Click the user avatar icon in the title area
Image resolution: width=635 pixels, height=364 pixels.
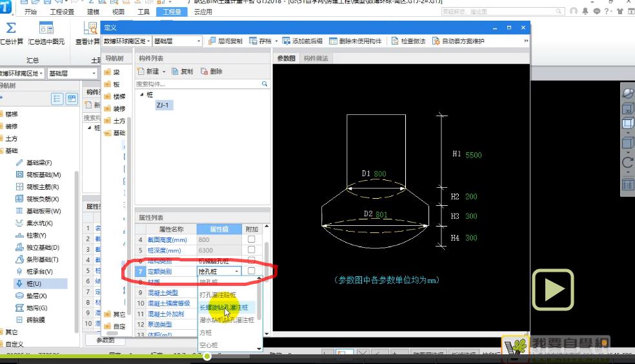tap(574, 11)
